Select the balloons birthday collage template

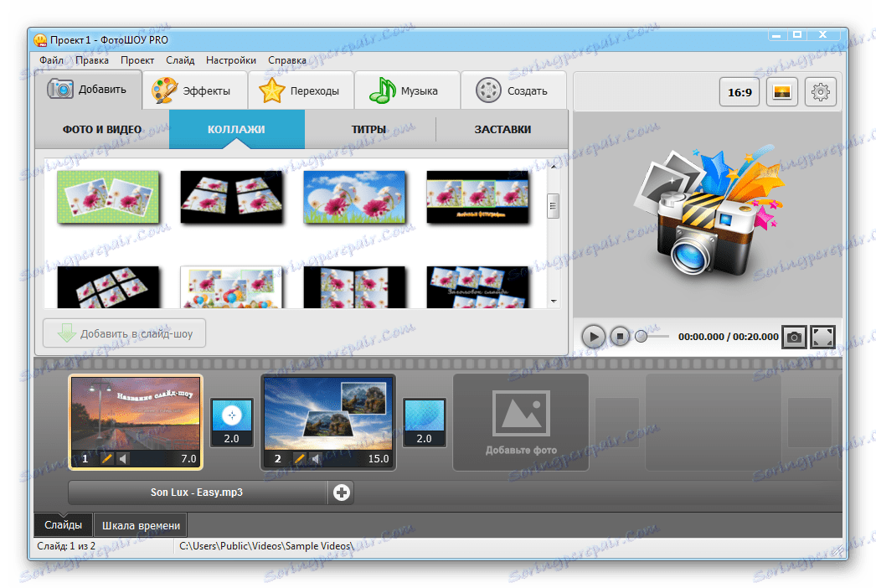coord(231,287)
